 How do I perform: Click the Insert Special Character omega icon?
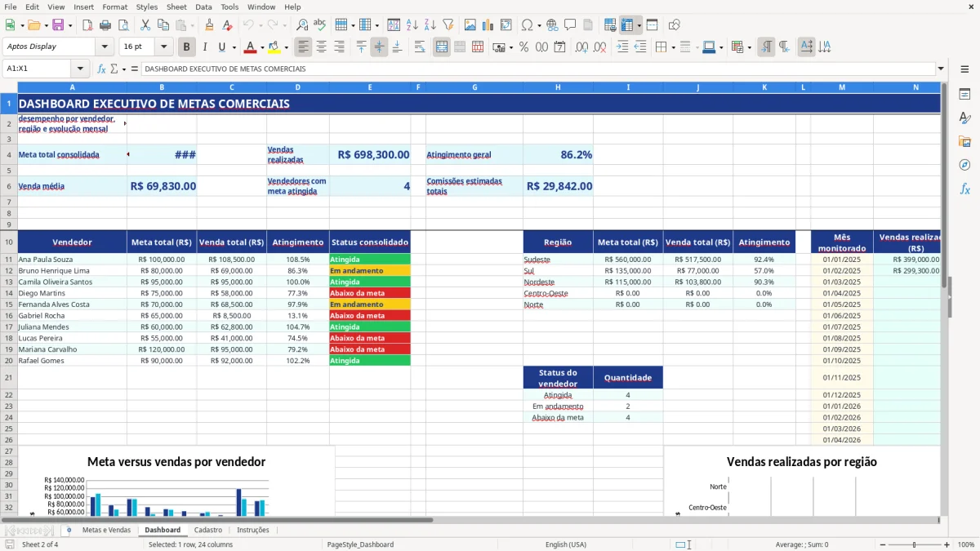527,25
